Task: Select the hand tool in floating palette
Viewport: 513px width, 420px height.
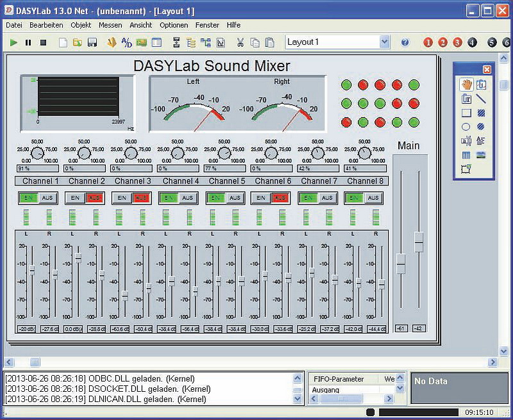Action: [466, 85]
